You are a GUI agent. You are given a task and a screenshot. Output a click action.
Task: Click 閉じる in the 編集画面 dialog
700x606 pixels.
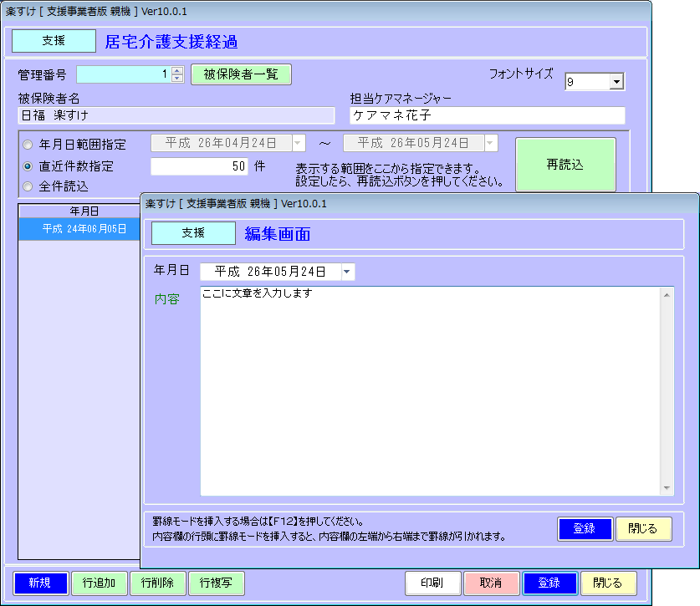(643, 529)
